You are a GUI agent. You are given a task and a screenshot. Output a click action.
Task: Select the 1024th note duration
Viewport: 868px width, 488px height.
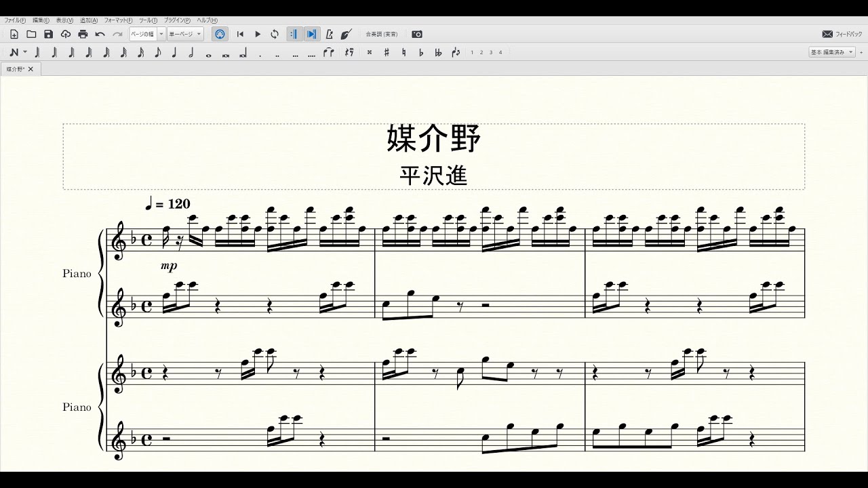37,52
